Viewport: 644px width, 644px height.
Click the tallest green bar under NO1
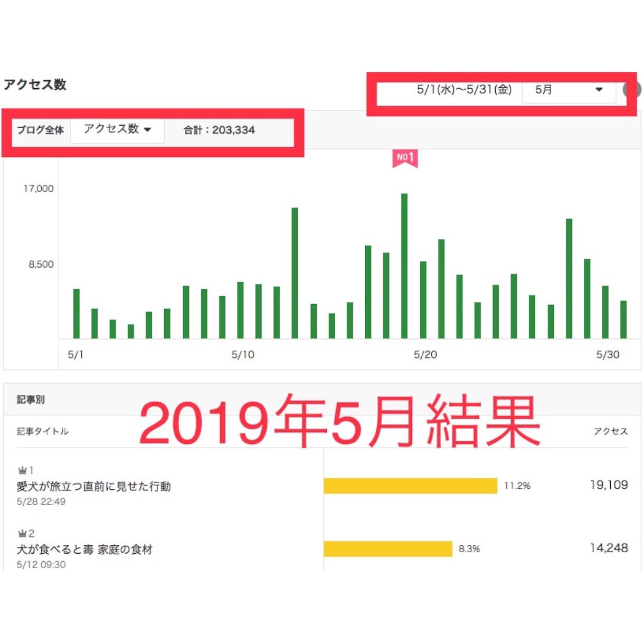[404, 266]
